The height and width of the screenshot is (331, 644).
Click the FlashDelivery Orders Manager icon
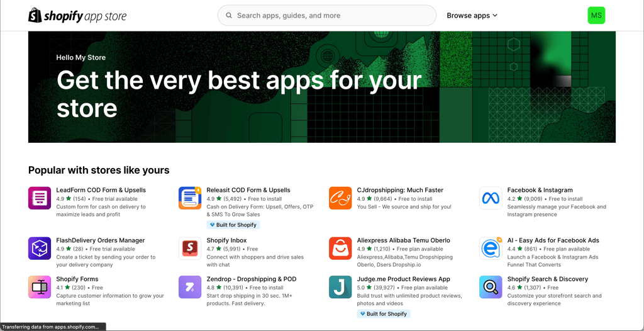pyautogui.click(x=40, y=249)
